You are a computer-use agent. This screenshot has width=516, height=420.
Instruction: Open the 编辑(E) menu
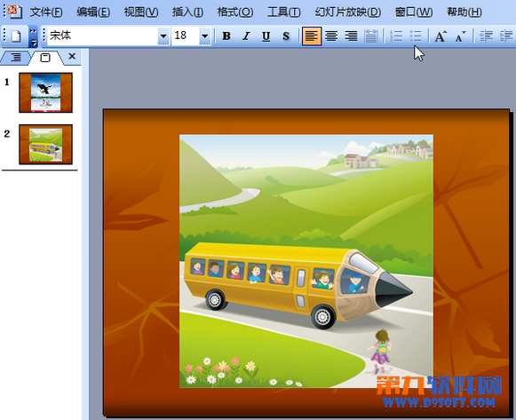click(93, 12)
